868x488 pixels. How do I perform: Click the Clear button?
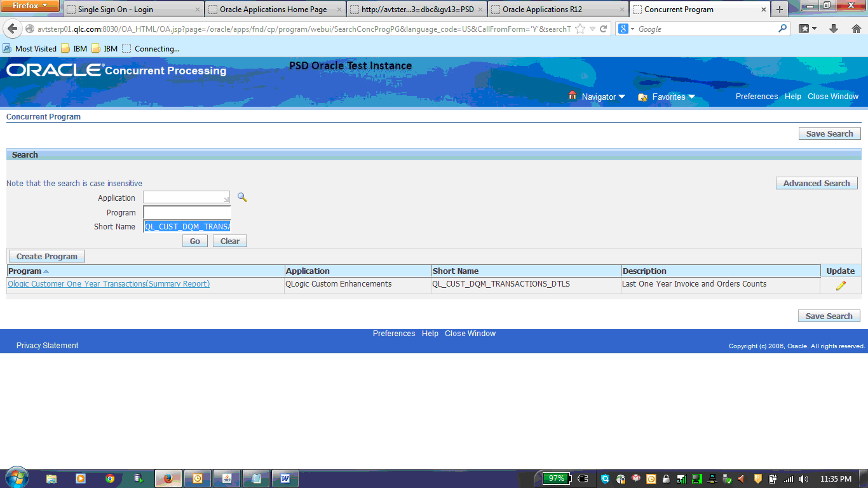[x=230, y=241]
